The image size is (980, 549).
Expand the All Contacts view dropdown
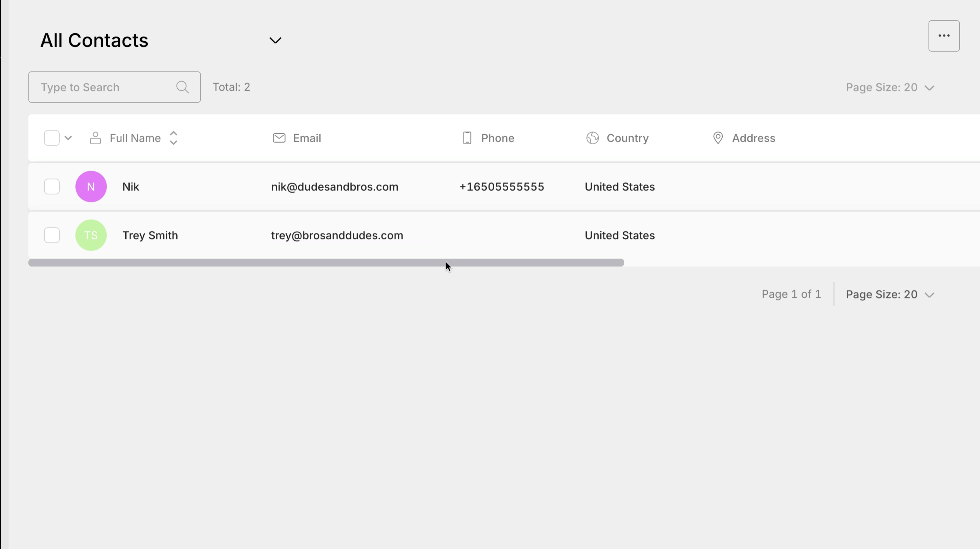click(275, 40)
